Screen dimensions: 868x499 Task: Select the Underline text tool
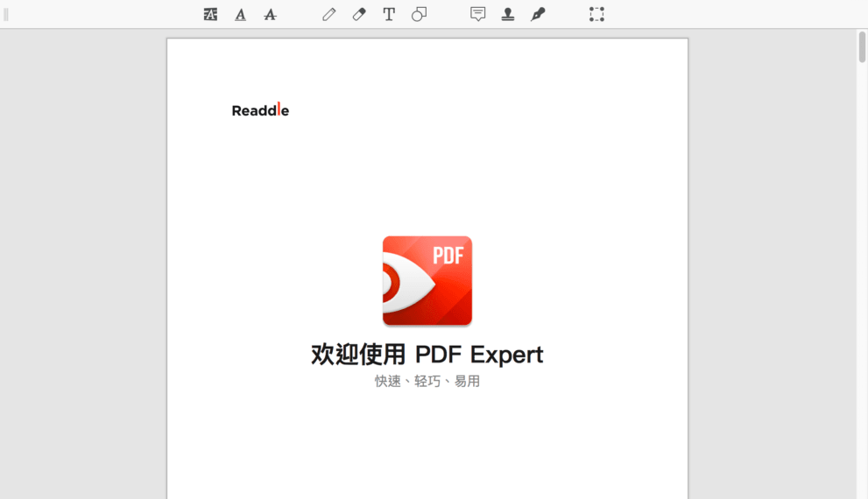point(240,14)
